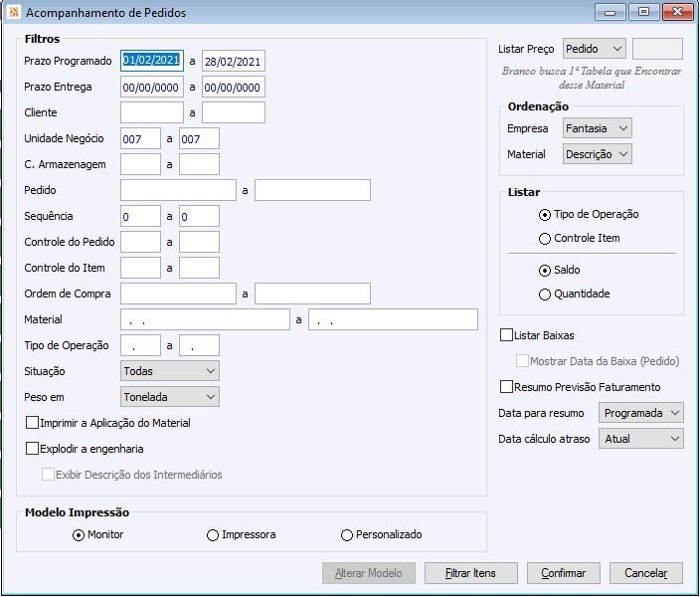
Task: Expand the Peso em dropdown
Action: pos(170,397)
